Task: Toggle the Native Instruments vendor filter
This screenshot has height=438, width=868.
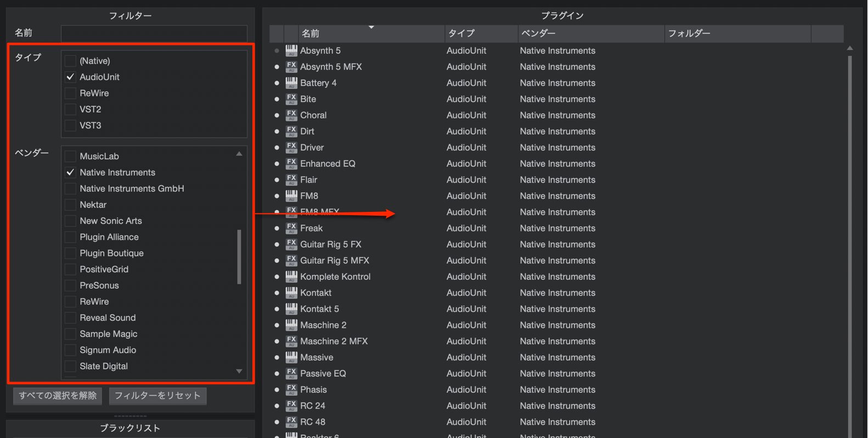Action: pos(70,172)
